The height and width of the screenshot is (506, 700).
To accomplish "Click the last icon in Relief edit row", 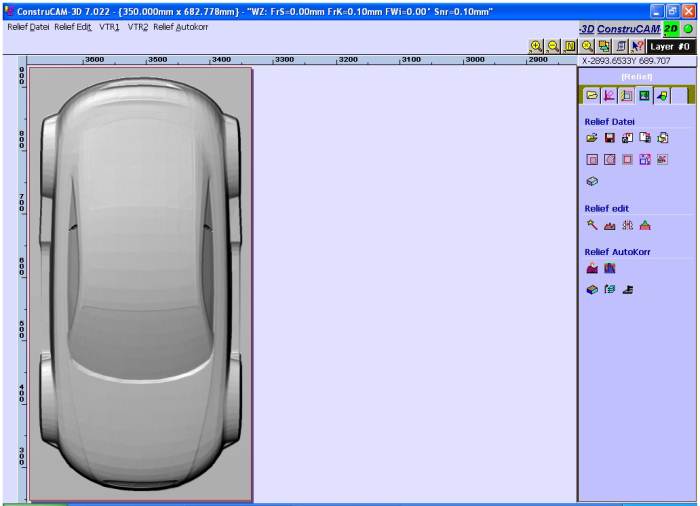I will click(645, 226).
